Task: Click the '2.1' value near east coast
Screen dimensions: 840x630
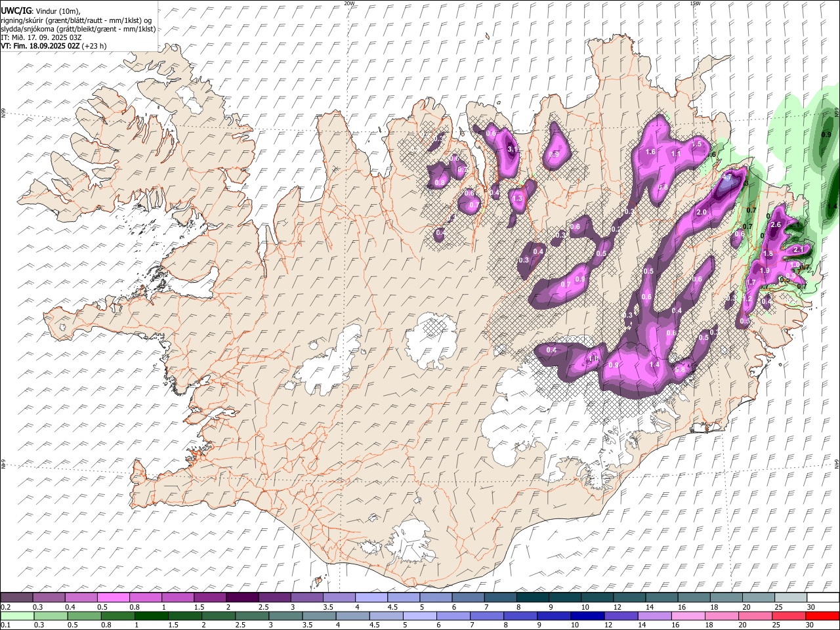Action: 799,250
